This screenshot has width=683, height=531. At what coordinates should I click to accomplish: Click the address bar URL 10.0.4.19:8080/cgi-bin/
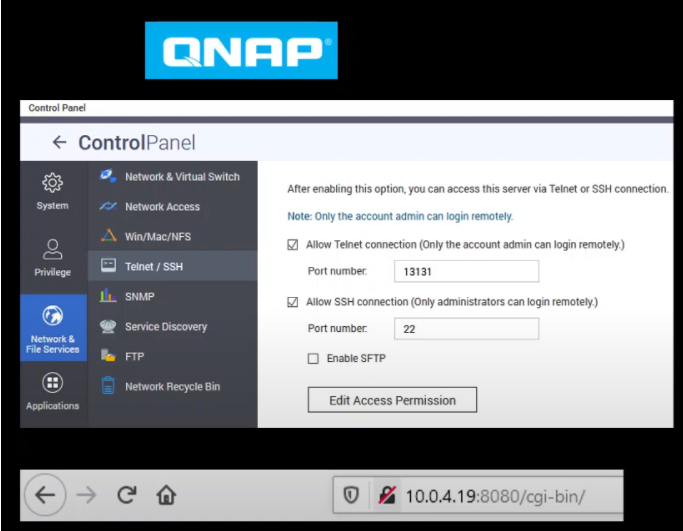[495, 496]
